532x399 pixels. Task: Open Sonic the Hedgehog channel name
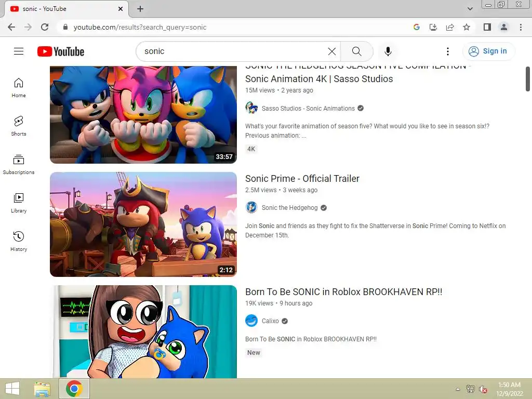(289, 208)
